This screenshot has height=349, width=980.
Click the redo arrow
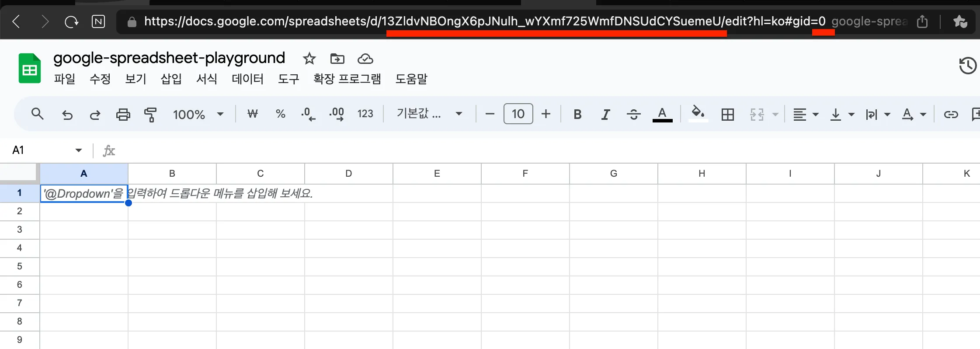coord(95,115)
